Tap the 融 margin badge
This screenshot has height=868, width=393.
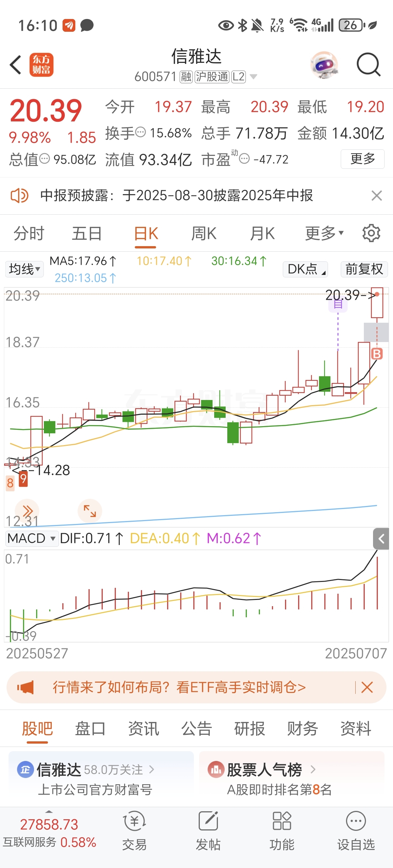coord(186,77)
